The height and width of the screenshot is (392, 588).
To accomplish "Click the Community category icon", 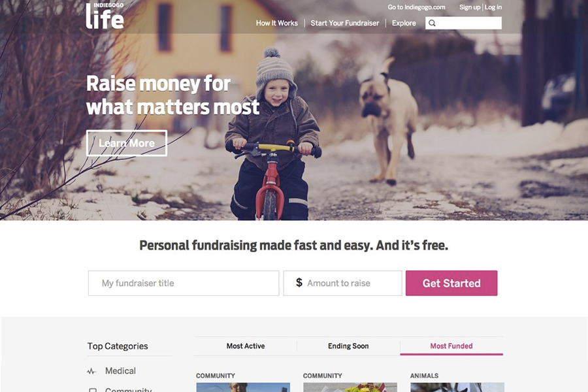I will pyautogui.click(x=93, y=390).
